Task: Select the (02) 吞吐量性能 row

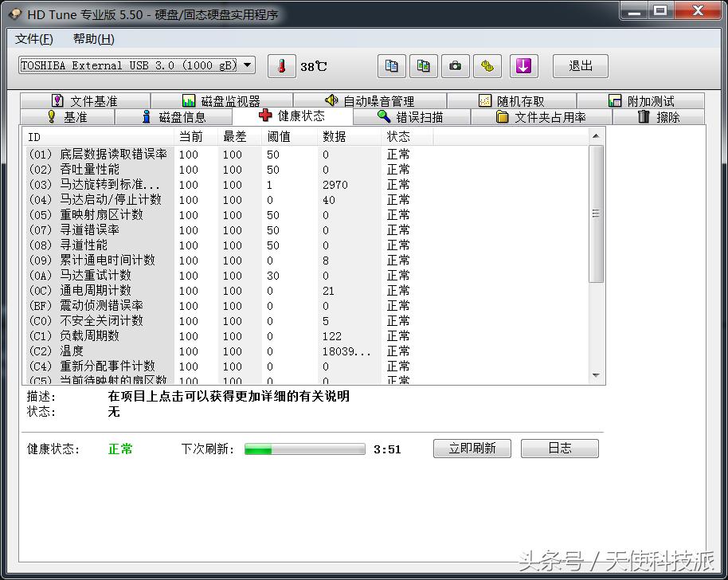Action: 306,170
